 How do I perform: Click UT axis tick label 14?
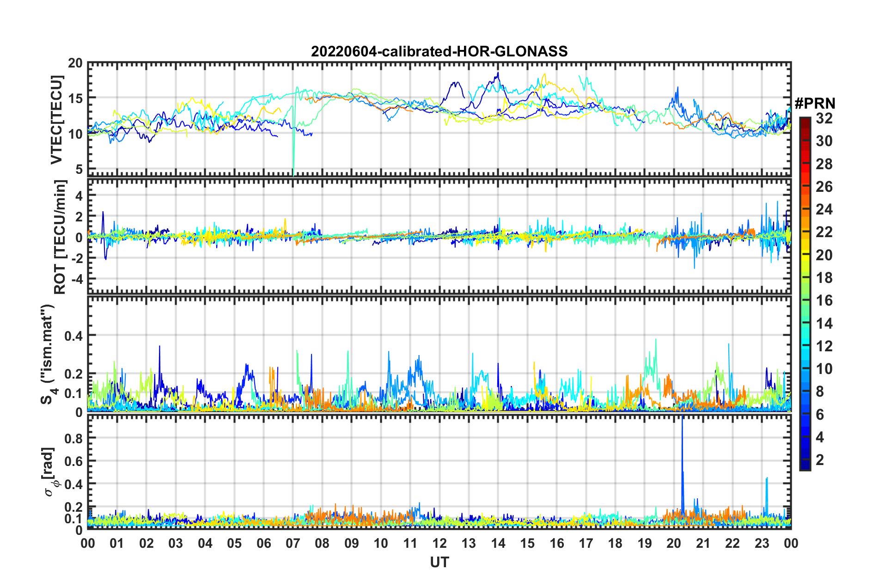pos(498,543)
